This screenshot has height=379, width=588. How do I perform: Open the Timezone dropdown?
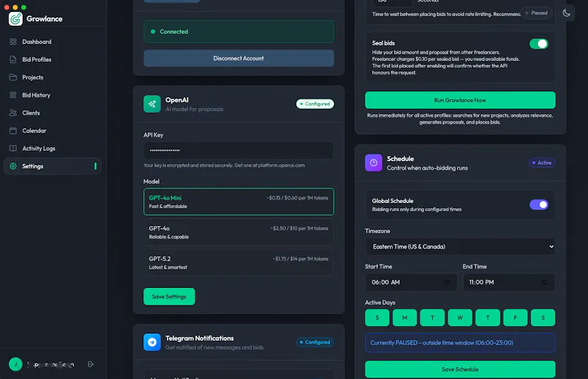click(460, 247)
